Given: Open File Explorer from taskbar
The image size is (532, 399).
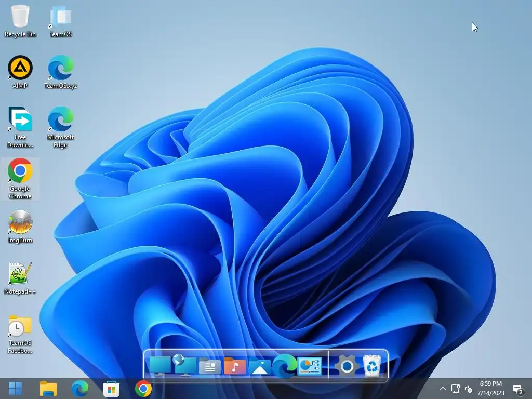Looking at the screenshot, I should 48,389.
